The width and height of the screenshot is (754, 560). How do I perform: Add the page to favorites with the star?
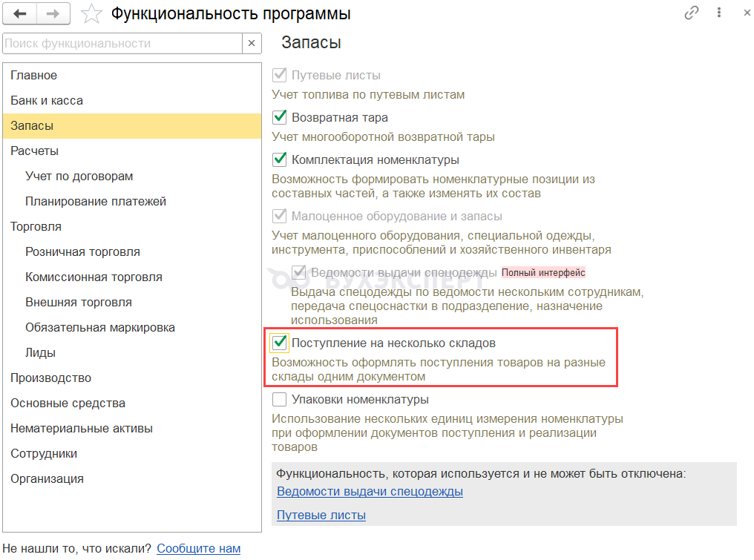pos(91,14)
